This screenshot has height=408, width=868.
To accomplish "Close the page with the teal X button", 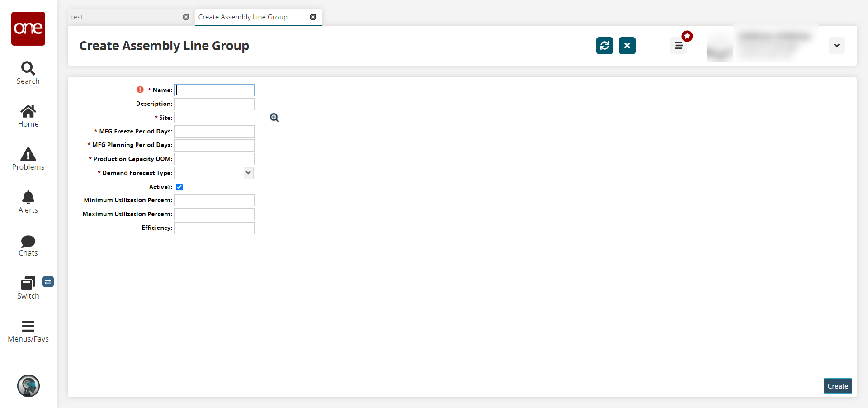I will 627,46.
